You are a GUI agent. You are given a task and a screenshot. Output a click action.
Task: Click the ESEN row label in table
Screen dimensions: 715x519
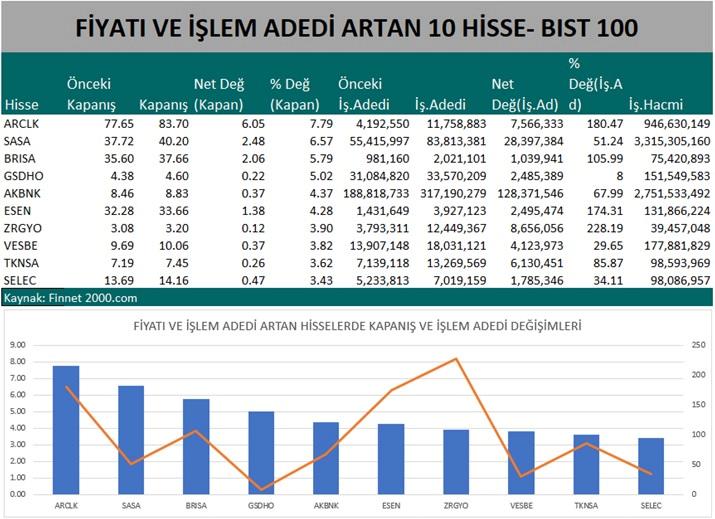pyautogui.click(x=17, y=211)
